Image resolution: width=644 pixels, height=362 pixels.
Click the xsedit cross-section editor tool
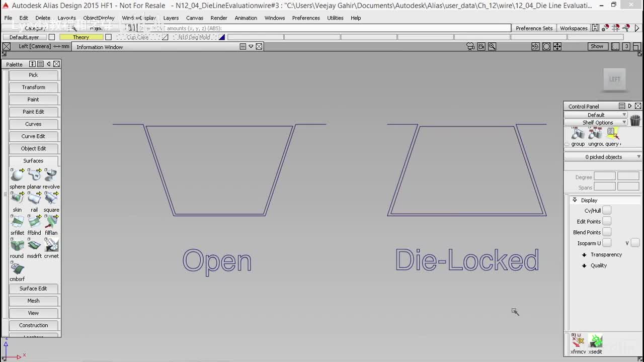coord(596,340)
